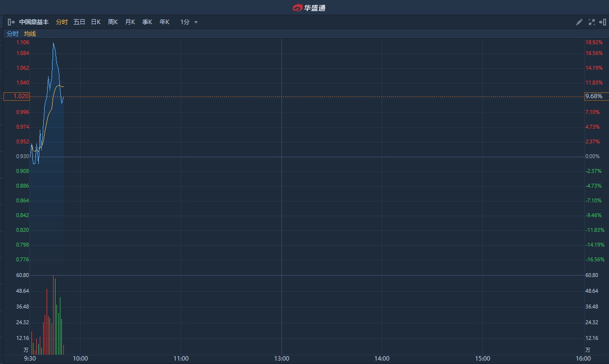Select the 周K chart tab
The width and height of the screenshot is (609, 364).
coord(113,22)
